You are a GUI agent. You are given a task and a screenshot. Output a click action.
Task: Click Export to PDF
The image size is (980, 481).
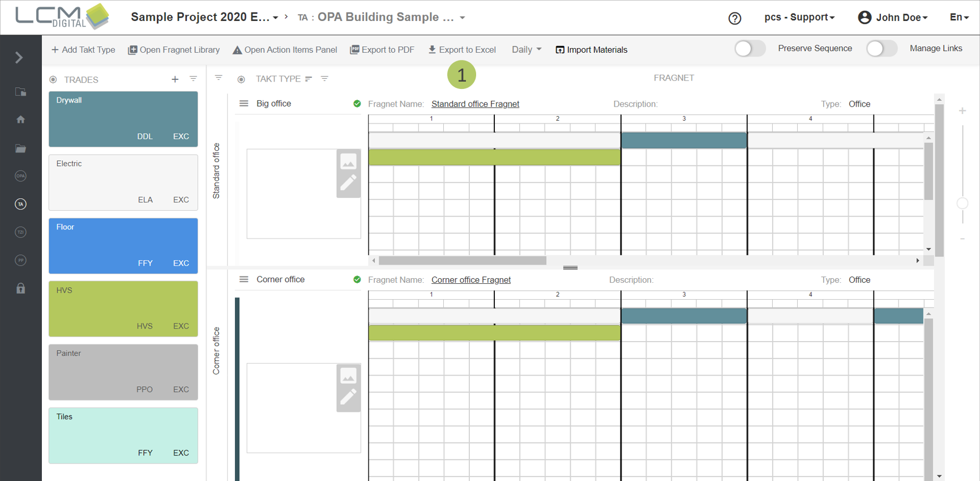coord(382,50)
